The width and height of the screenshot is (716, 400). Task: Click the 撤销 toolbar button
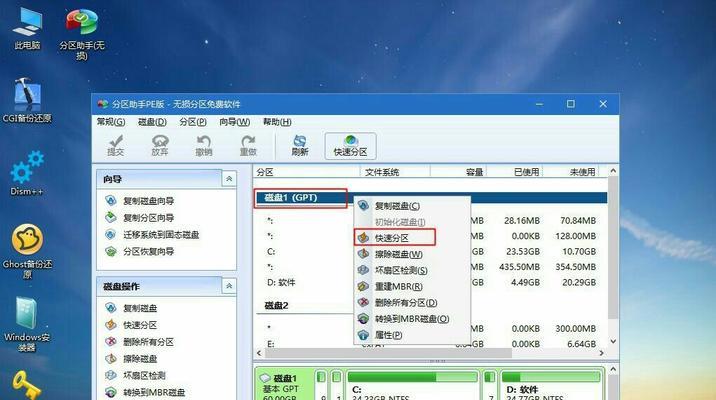click(204, 146)
